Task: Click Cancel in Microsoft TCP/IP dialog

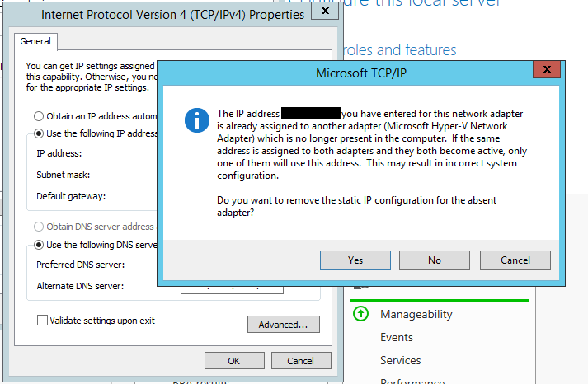Action: tap(515, 260)
